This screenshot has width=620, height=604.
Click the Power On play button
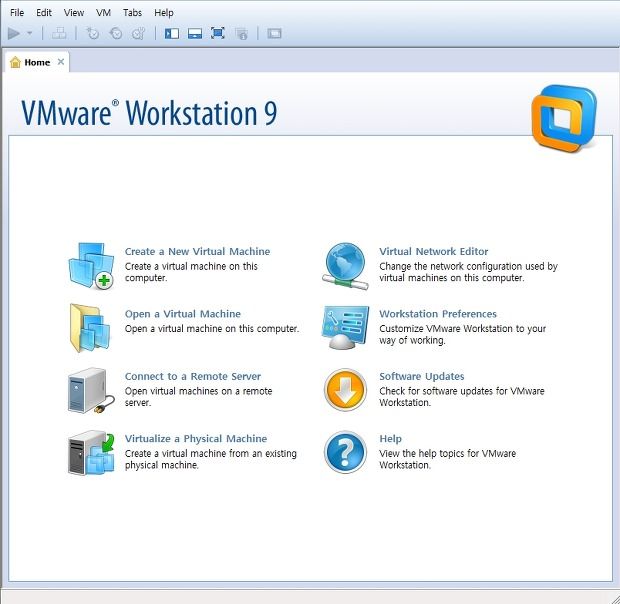pyautogui.click(x=14, y=34)
